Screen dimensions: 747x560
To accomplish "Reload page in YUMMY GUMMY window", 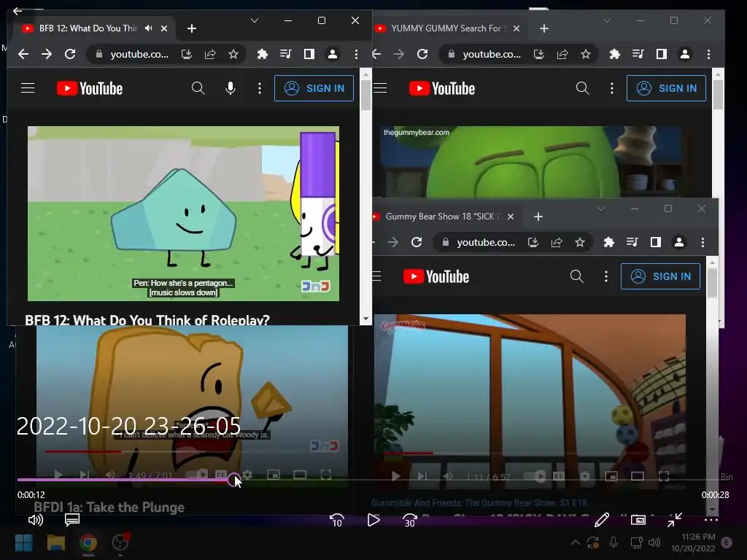I will point(422,54).
